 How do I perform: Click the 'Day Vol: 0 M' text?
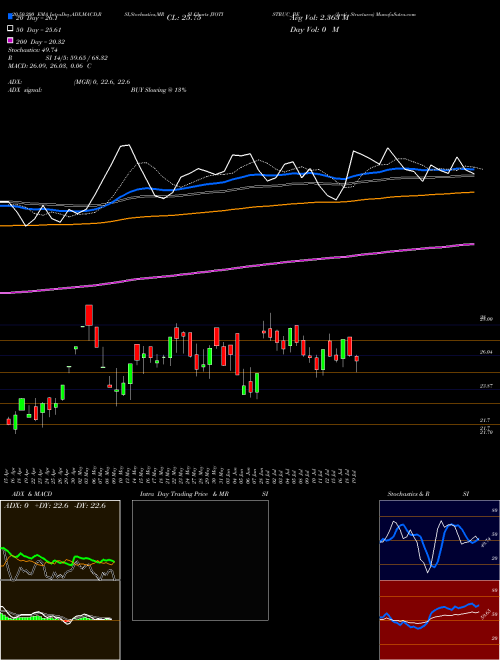click(314, 30)
